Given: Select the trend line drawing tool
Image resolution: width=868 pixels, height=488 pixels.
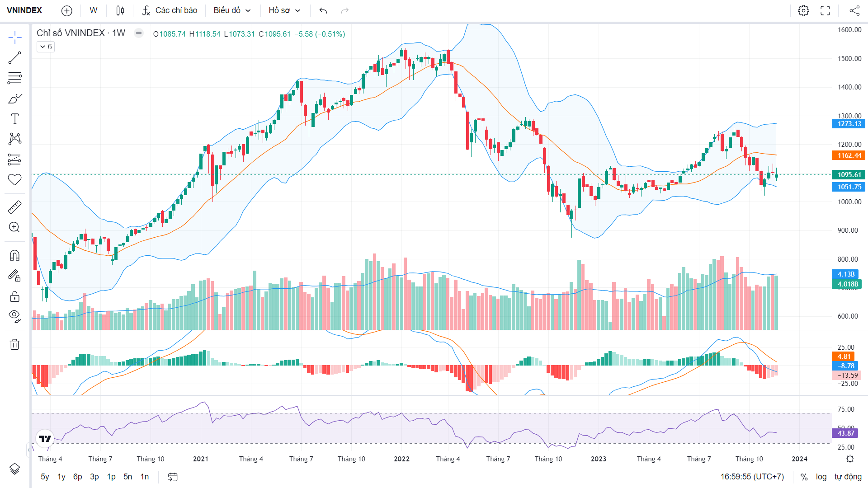Looking at the screenshot, I should [14, 58].
